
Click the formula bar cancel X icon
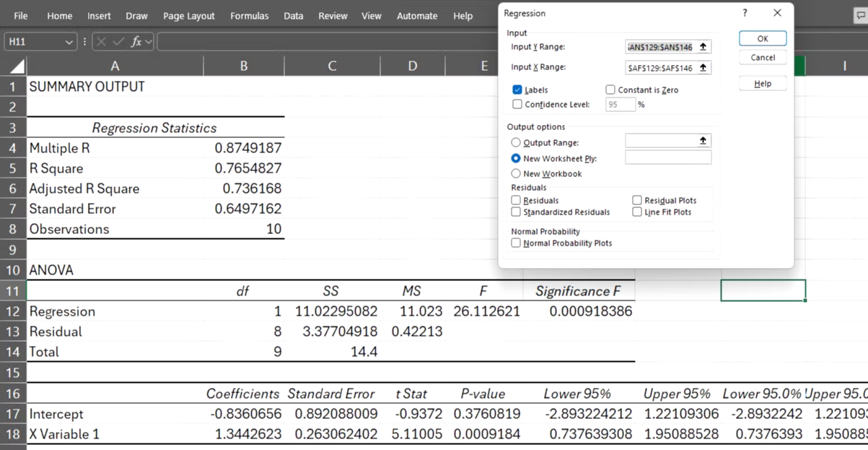(x=102, y=42)
